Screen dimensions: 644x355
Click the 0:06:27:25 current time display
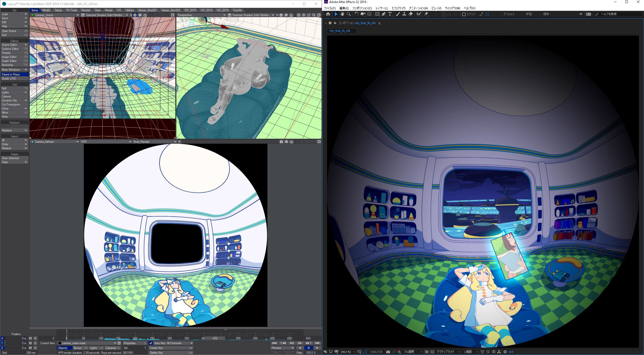tap(376, 352)
